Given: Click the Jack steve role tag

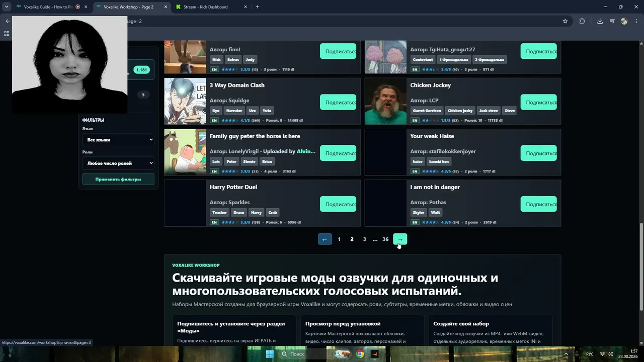Looking at the screenshot, I should [x=489, y=111].
